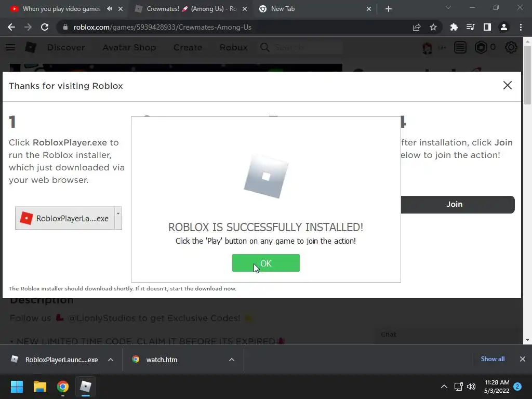Open the Chat bar at the bottom
532x399 pixels.
coord(448,335)
